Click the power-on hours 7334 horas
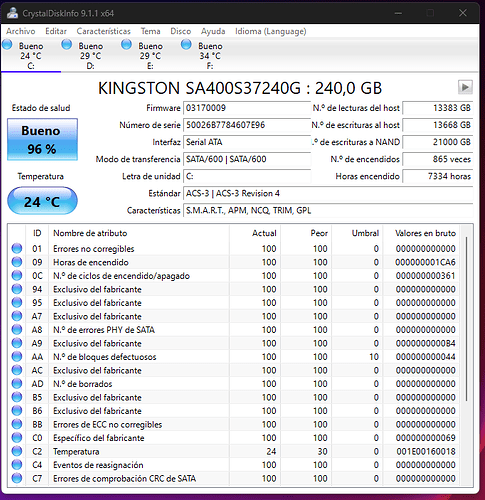 click(438, 176)
